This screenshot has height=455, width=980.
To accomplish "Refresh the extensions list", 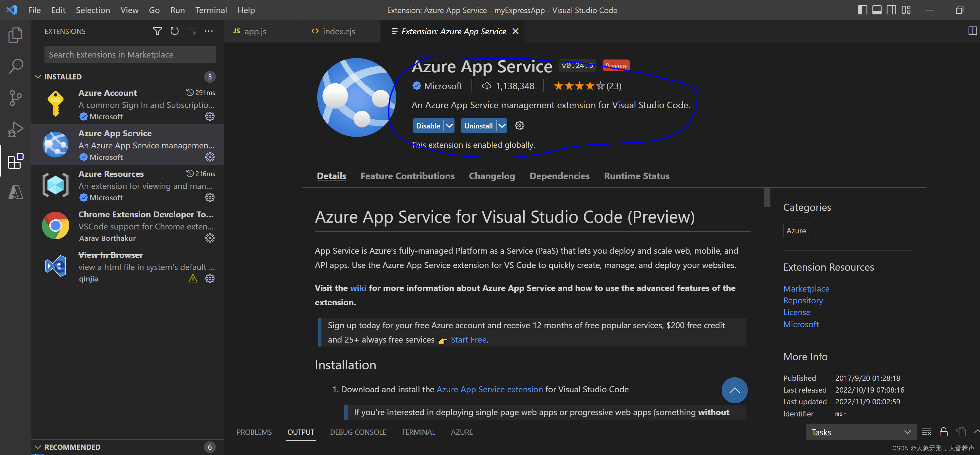I will (x=174, y=31).
